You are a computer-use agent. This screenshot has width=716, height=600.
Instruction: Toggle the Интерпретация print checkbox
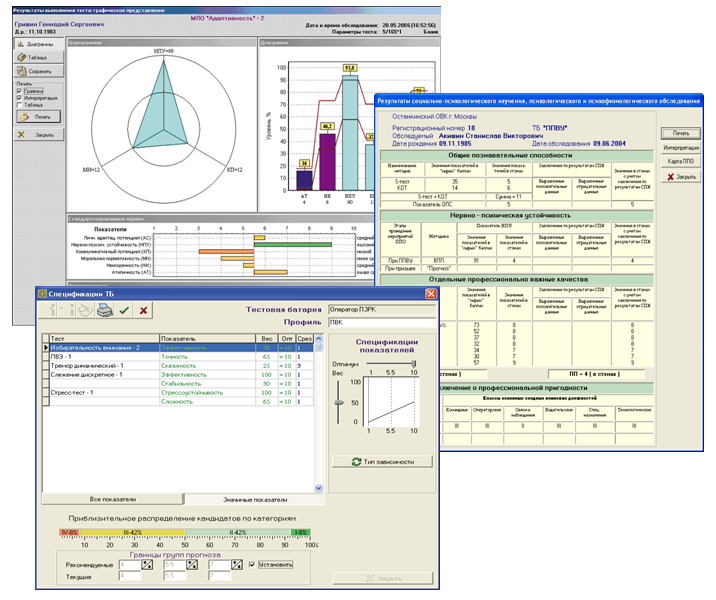click(x=22, y=97)
